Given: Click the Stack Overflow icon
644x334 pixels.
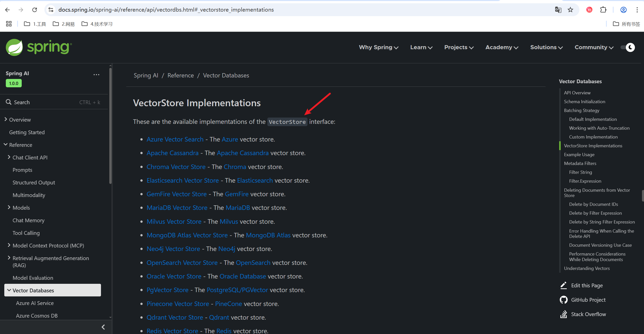Looking at the screenshot, I should [x=563, y=314].
